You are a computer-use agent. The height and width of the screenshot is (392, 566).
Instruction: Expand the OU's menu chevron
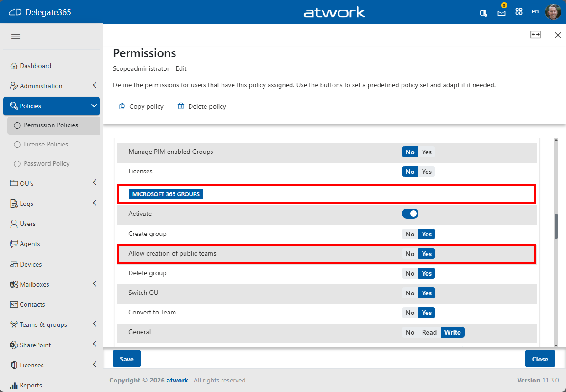pos(94,183)
